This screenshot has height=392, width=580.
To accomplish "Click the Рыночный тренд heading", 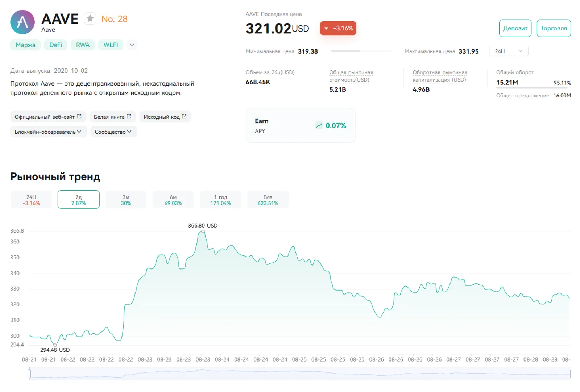I will tap(55, 176).
